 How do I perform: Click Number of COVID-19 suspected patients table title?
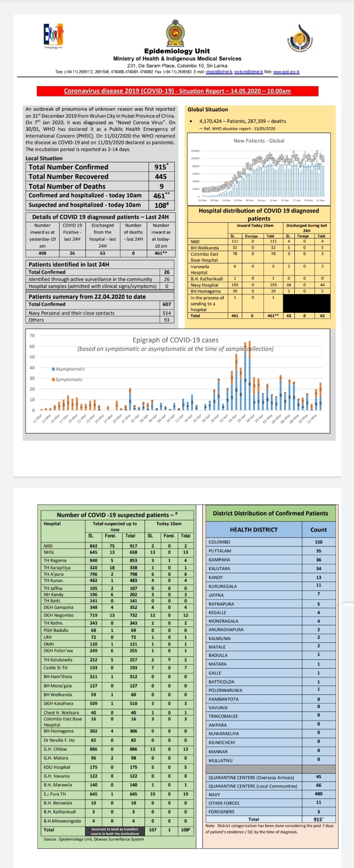[x=117, y=515]
